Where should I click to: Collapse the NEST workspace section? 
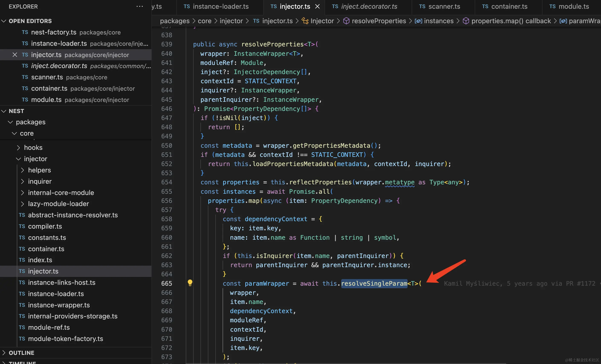pyautogui.click(x=4, y=111)
